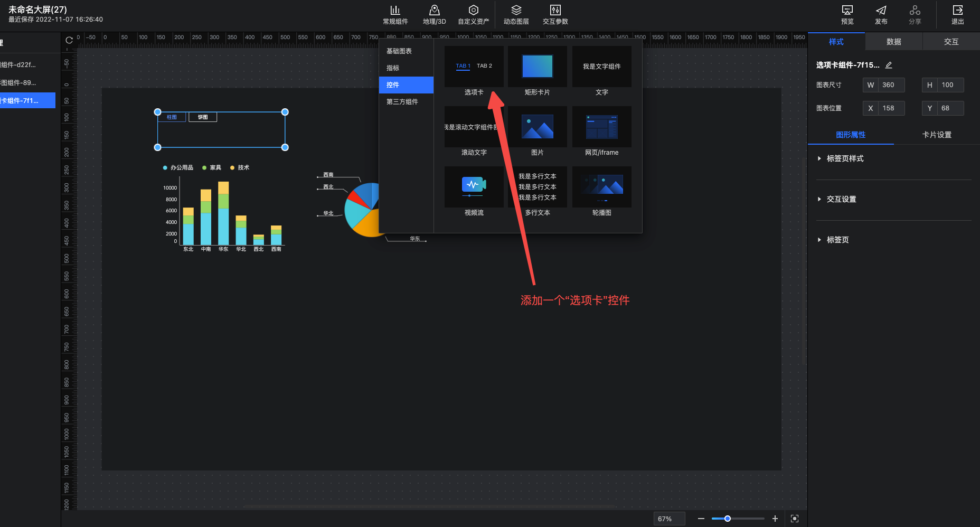This screenshot has width=980, height=527.
Task: Click the 分享 share icon
Action: tap(915, 10)
